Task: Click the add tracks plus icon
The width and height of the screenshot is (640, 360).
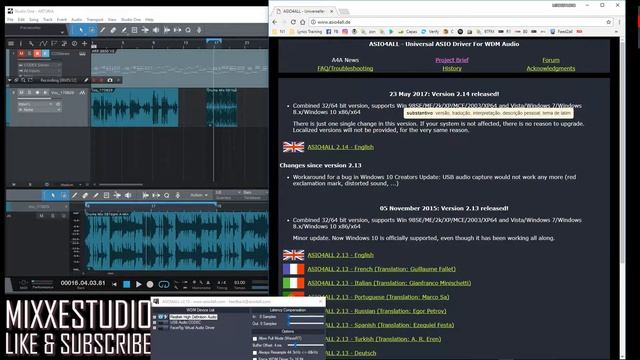Action: [84, 43]
